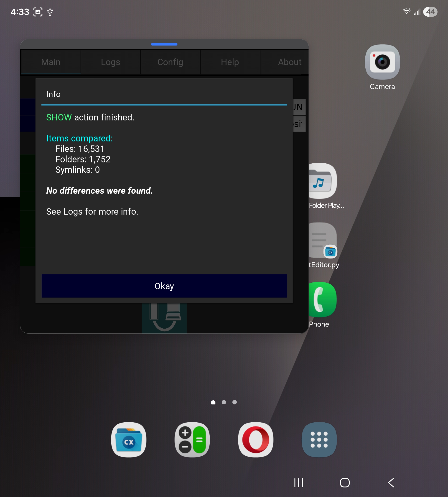The height and width of the screenshot is (497, 448).
Task: Tap the battery indicator in status bar
Action: tap(430, 12)
